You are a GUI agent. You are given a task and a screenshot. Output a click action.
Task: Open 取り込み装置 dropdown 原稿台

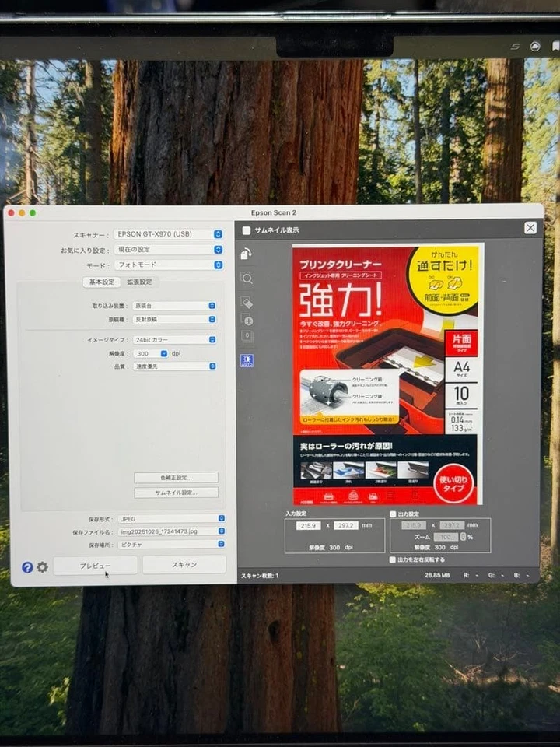pos(174,306)
